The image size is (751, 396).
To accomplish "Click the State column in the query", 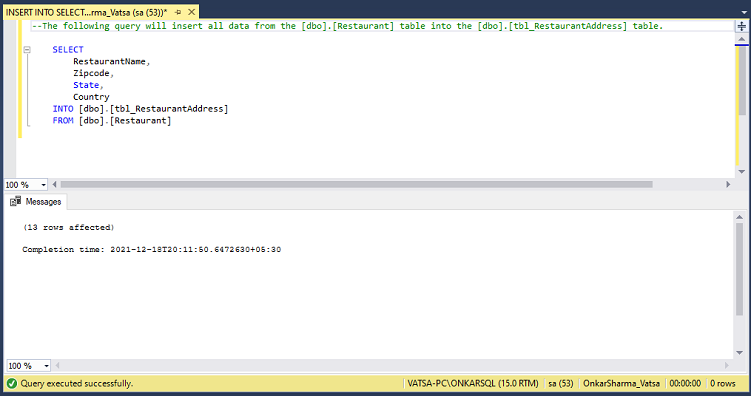I will pyautogui.click(x=86, y=85).
